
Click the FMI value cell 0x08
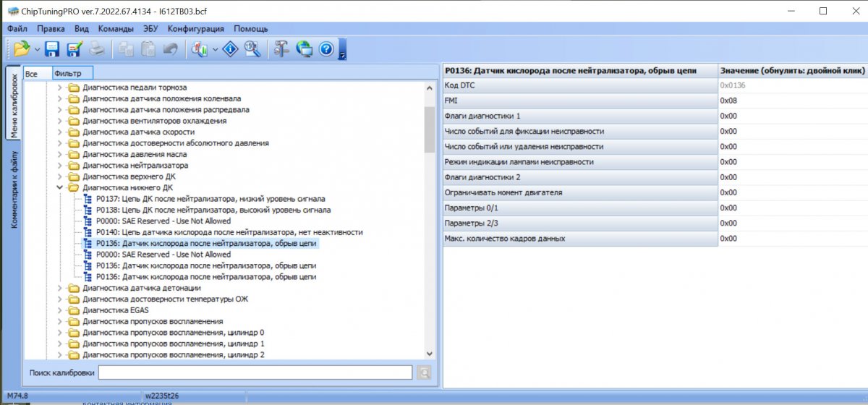(793, 101)
